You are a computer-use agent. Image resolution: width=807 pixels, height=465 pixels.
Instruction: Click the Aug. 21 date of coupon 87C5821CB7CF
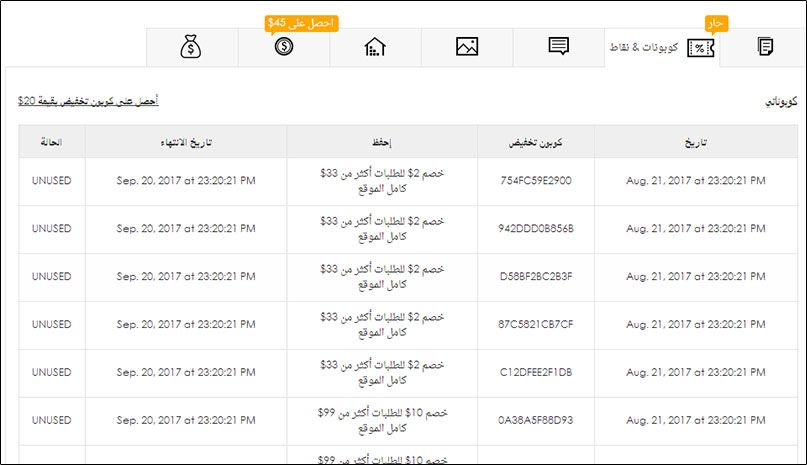tap(696, 324)
